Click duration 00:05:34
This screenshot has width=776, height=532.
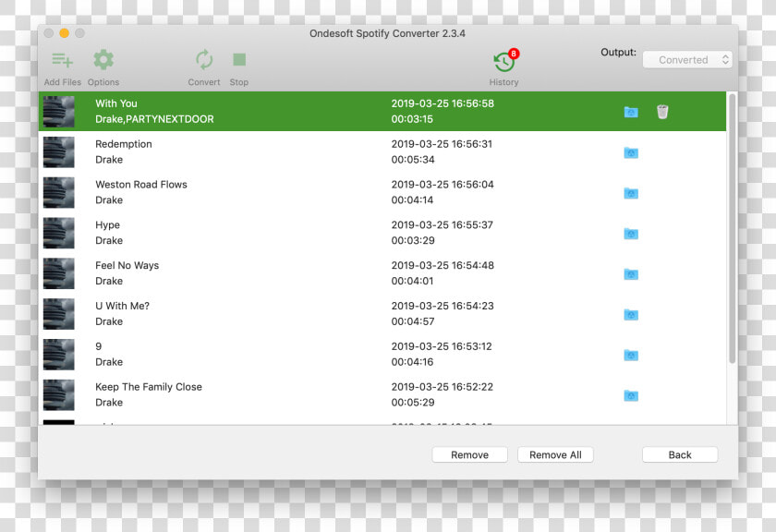(413, 160)
